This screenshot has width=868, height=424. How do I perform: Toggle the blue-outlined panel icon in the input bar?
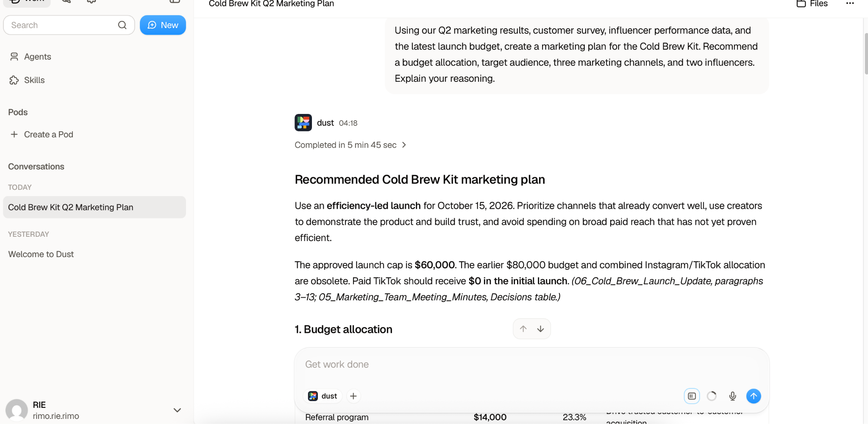[x=692, y=396]
